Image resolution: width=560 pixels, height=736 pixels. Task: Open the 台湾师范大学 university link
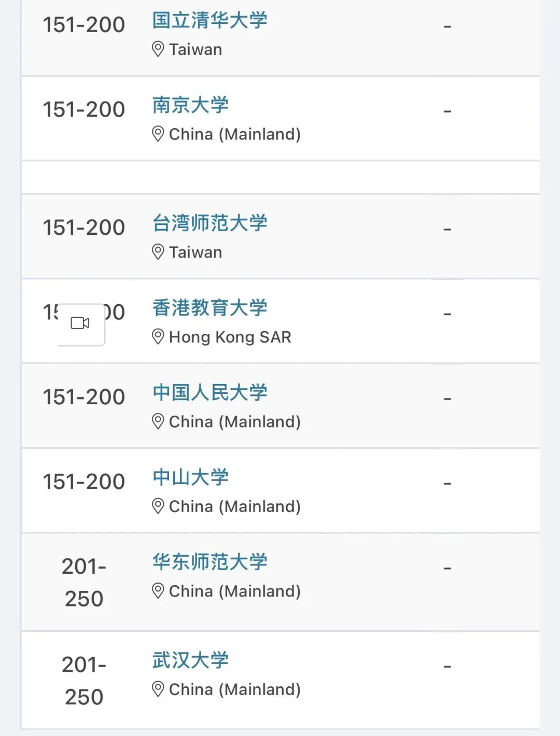click(x=209, y=223)
